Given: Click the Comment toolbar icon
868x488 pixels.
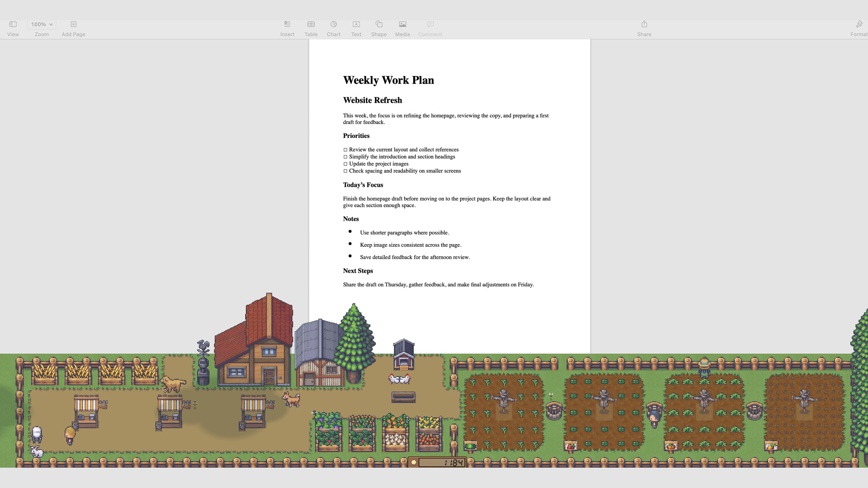Looking at the screenshot, I should click(430, 24).
